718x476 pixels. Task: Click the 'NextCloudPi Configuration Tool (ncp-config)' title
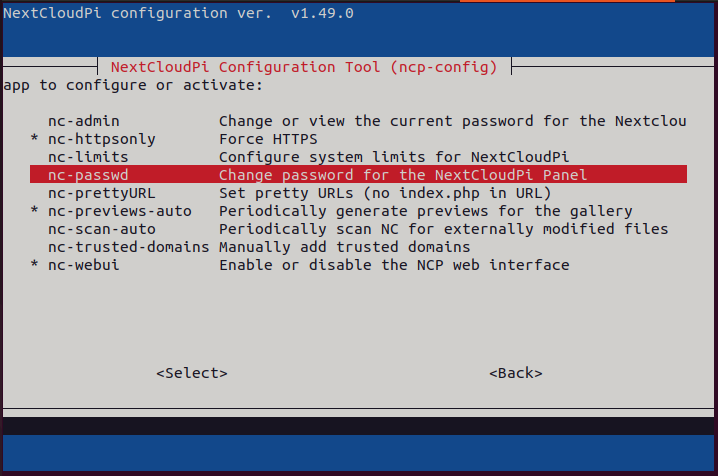[x=304, y=67]
